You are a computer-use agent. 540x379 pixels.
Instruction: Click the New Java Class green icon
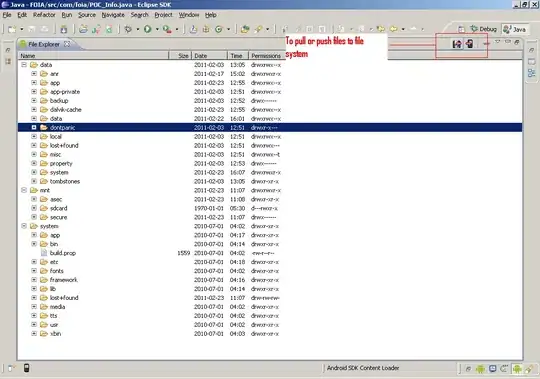coord(219,29)
